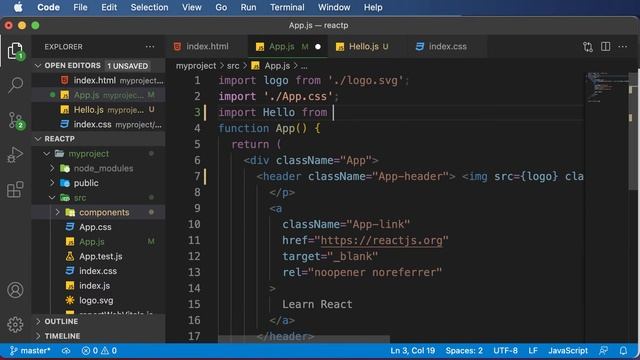Screen dimensions: 640x360
Task: Click the Synchronize Changes cloud icon
Action: (66, 351)
